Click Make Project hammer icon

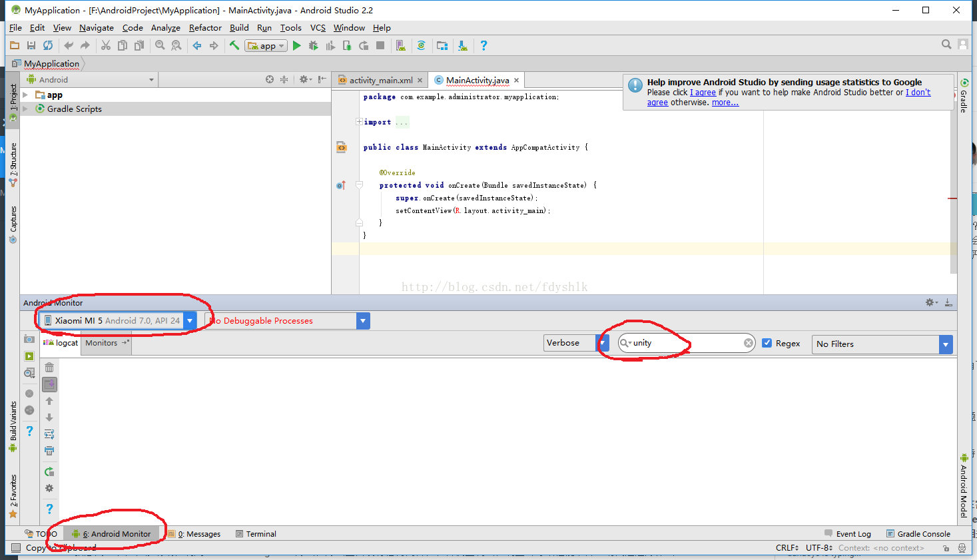click(234, 45)
